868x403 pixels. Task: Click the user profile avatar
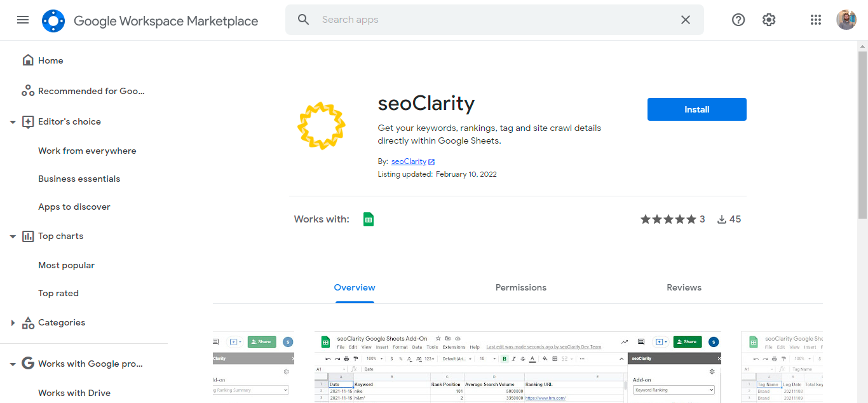(x=846, y=20)
